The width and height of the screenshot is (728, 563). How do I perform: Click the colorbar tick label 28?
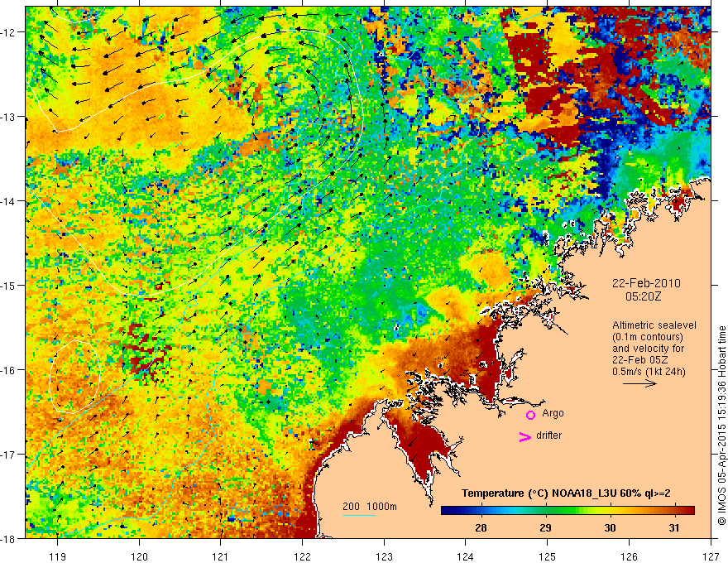click(481, 527)
